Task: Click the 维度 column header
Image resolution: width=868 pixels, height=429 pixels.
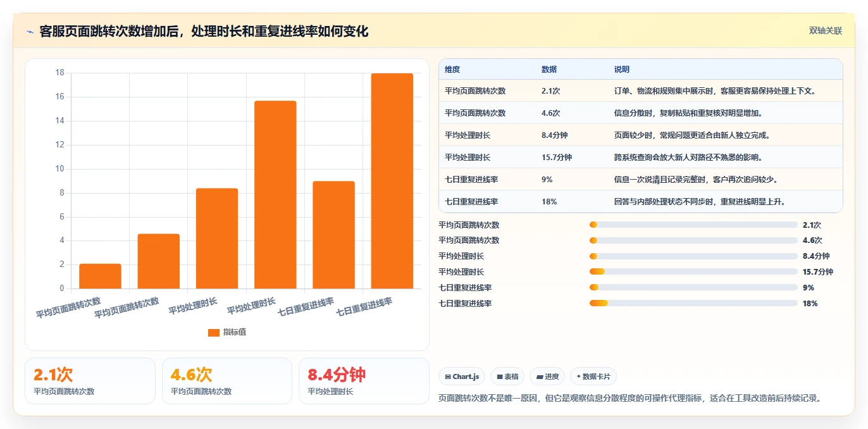Action: tap(452, 70)
